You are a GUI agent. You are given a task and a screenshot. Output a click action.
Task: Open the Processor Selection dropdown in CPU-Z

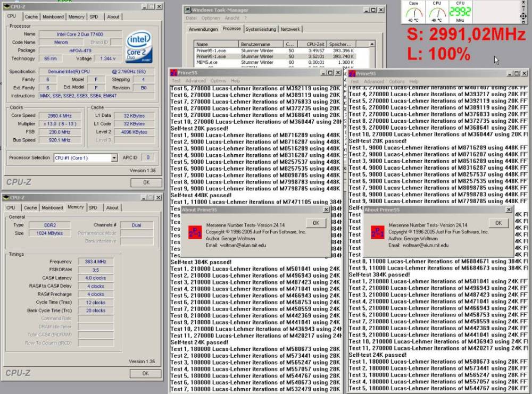click(114, 158)
